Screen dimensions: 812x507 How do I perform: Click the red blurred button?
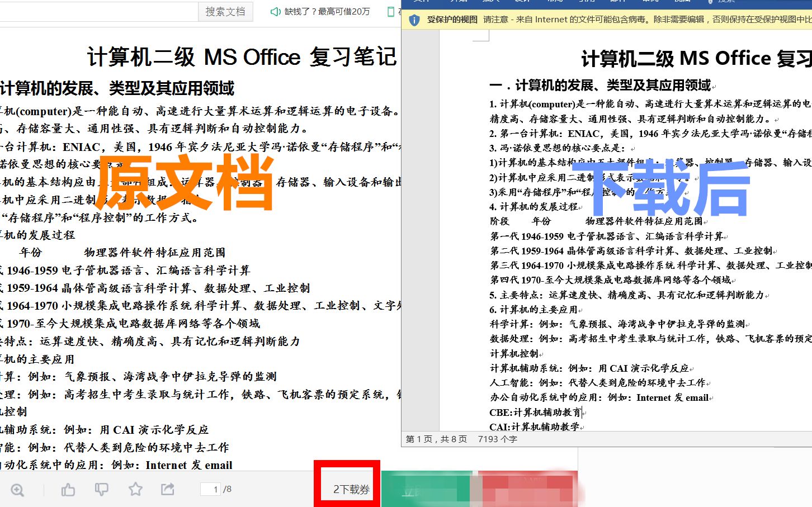coord(528,489)
